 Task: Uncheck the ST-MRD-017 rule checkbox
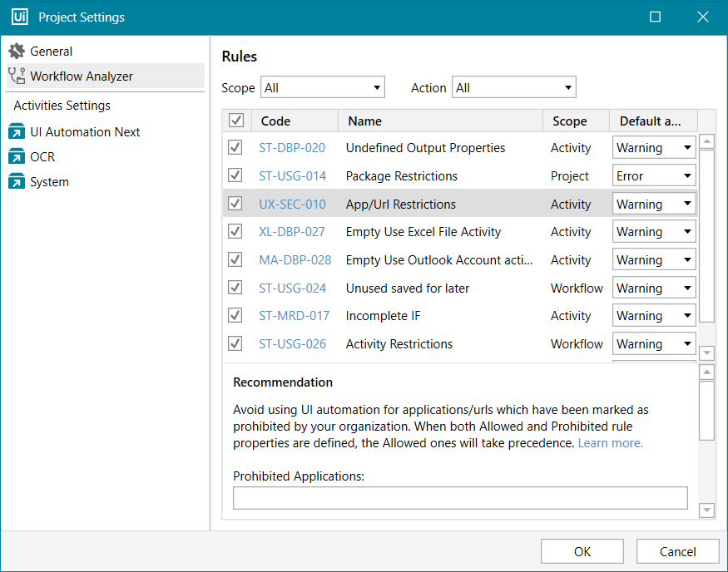click(235, 315)
